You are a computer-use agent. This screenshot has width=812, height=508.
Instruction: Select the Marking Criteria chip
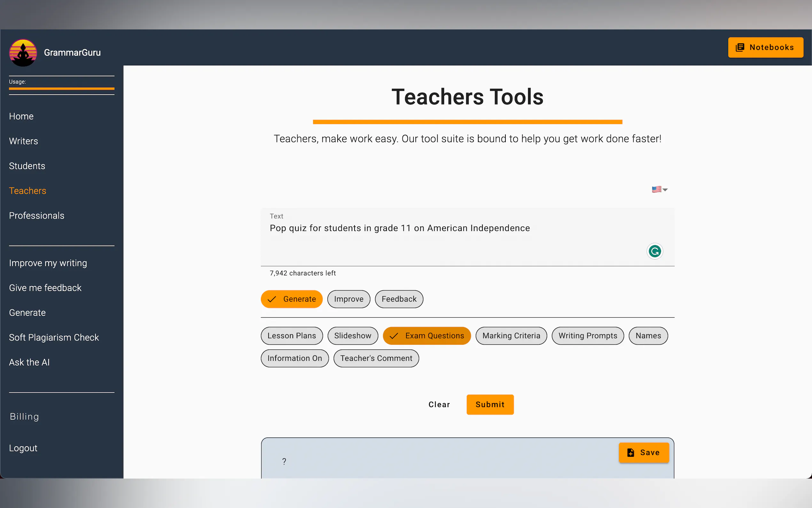click(511, 336)
